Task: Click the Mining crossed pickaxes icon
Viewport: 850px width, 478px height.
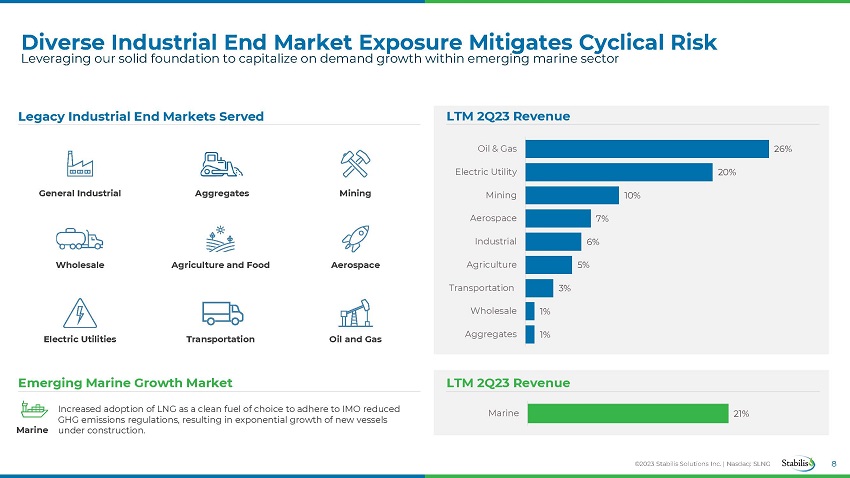Action: click(x=355, y=163)
